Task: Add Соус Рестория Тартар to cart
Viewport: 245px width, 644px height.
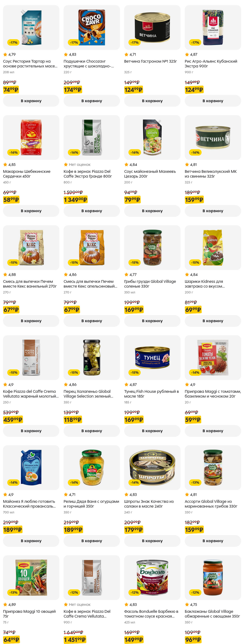Action: 31,101
